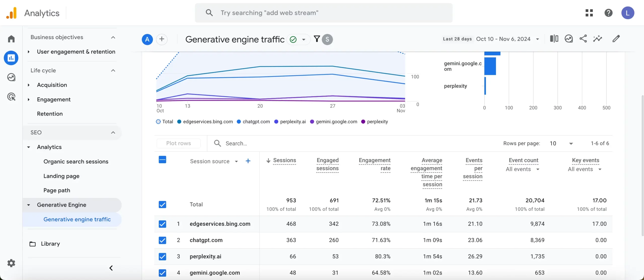Screen dimensions: 644x280
Task: Click the Plot rows button
Action: point(178,143)
